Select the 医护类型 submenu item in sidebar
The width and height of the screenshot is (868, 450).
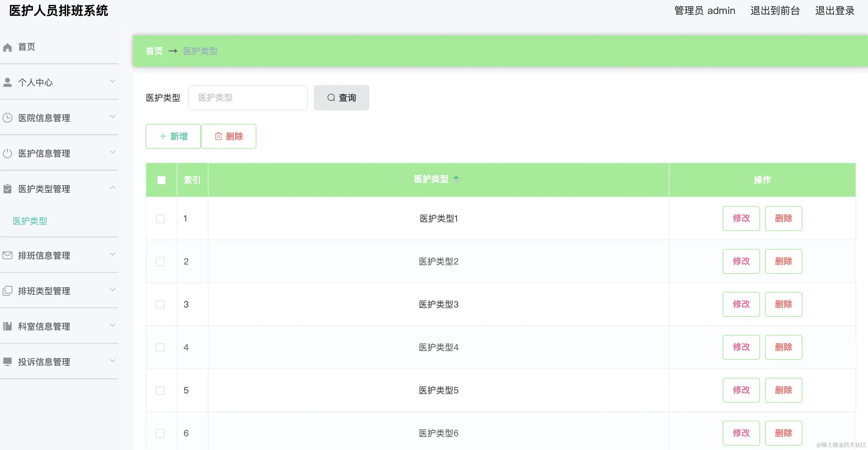click(x=30, y=221)
